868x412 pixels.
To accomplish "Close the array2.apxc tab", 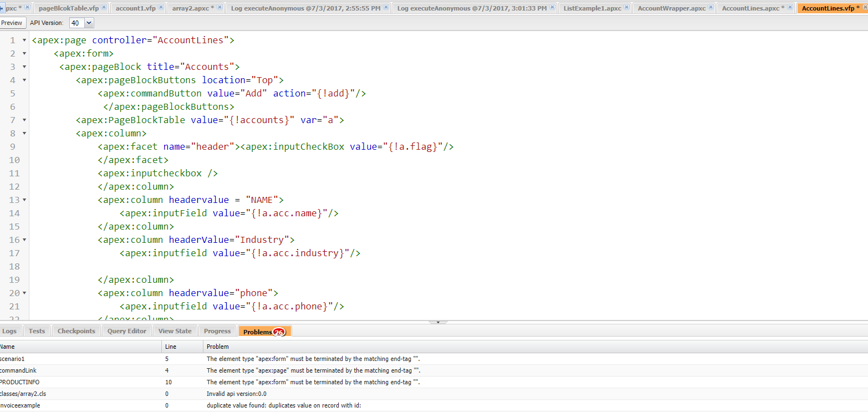I will (x=219, y=7).
